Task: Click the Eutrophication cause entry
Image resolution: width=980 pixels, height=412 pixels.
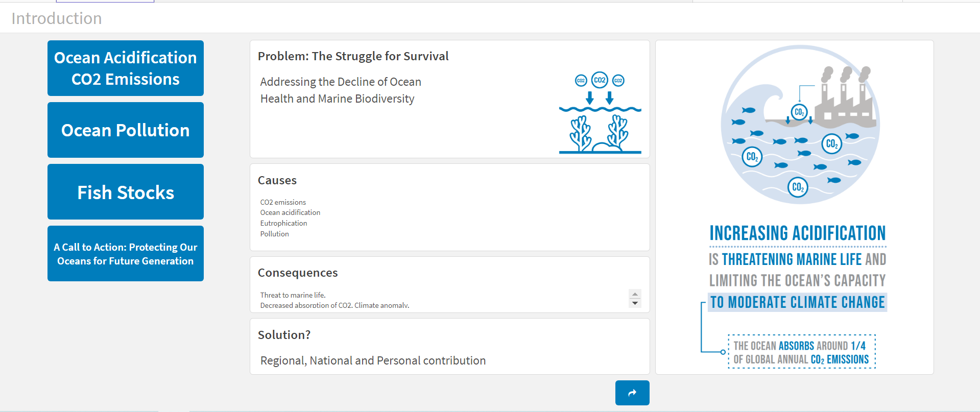Action: point(284,223)
